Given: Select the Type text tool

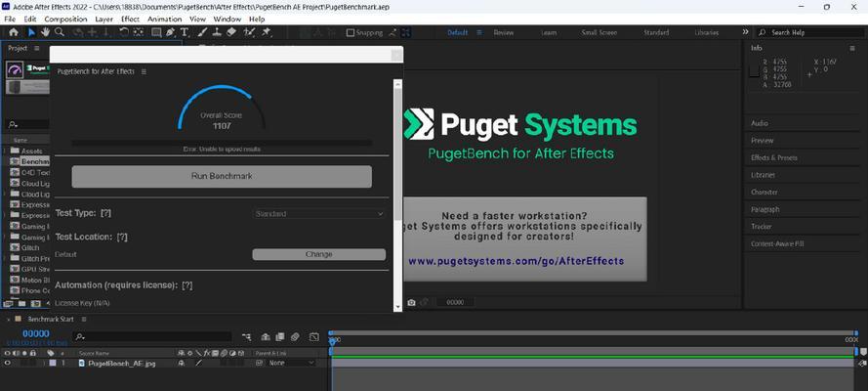Looking at the screenshot, I should click(x=185, y=32).
